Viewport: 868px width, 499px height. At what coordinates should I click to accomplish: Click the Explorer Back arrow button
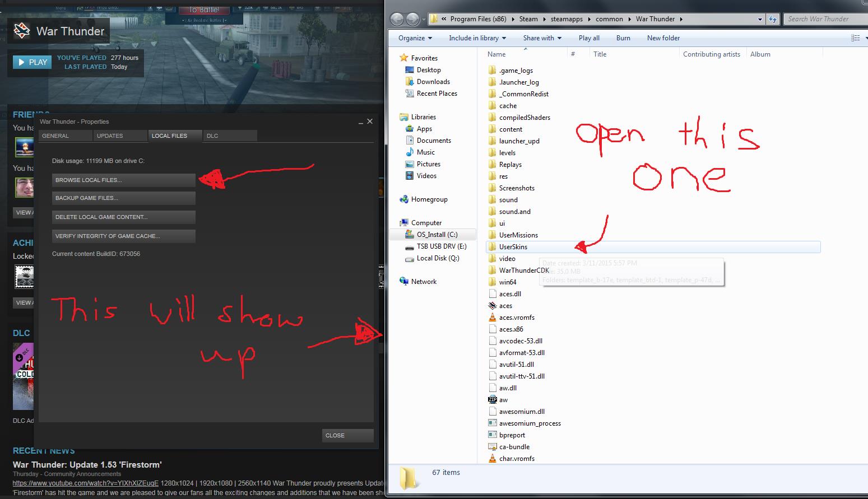[397, 19]
